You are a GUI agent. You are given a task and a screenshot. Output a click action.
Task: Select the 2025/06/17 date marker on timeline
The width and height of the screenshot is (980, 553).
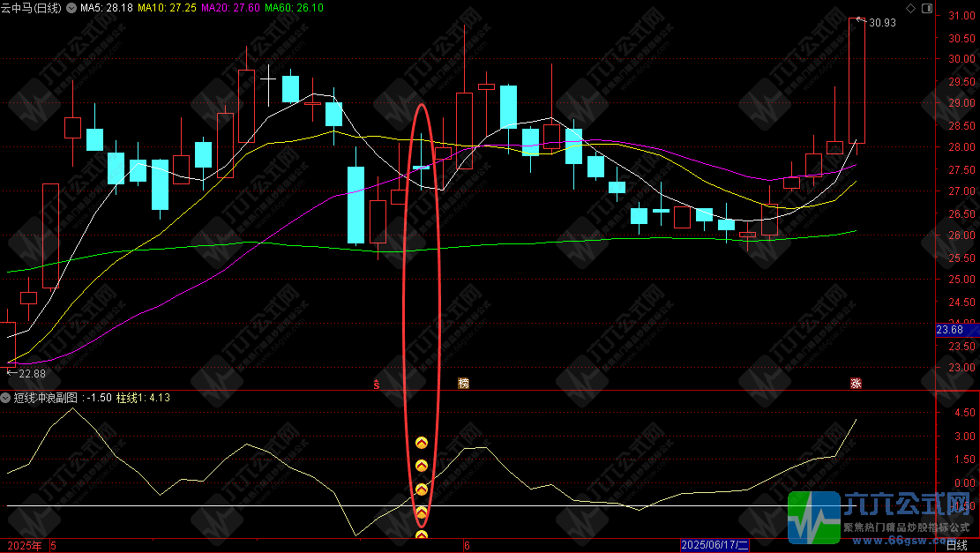tap(714, 546)
